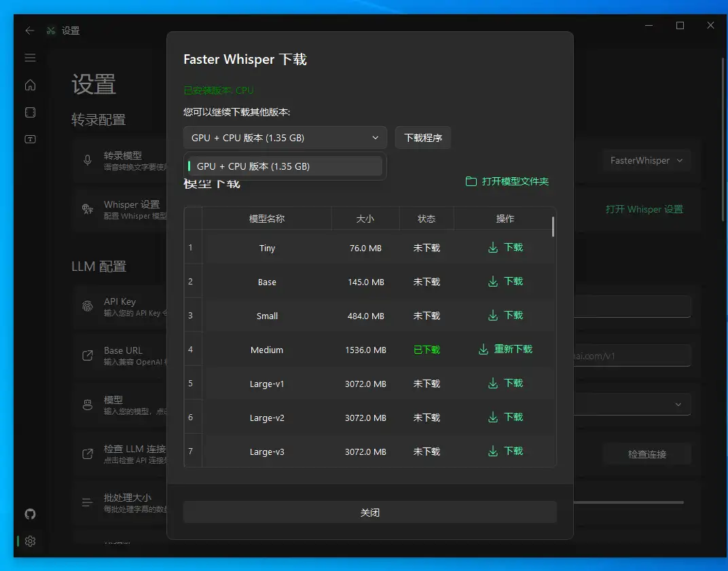Click download icon for Tiny model
This screenshot has height=571, width=728.
(x=494, y=248)
